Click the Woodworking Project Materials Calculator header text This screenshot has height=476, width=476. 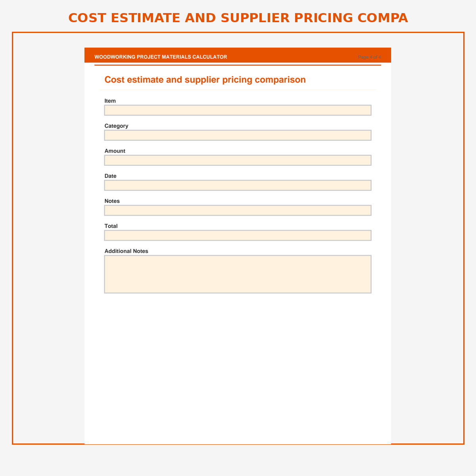point(161,57)
